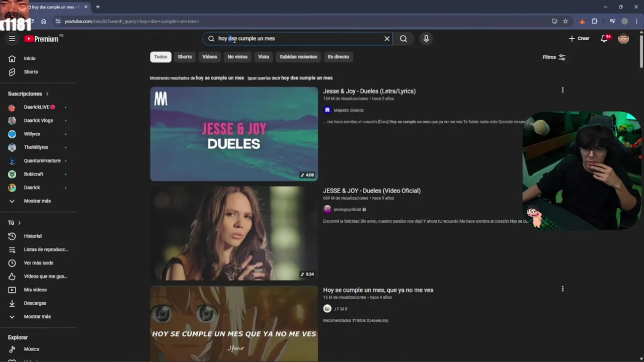Select the En directo chip
This screenshot has height=362, width=644.
pyautogui.click(x=338, y=57)
